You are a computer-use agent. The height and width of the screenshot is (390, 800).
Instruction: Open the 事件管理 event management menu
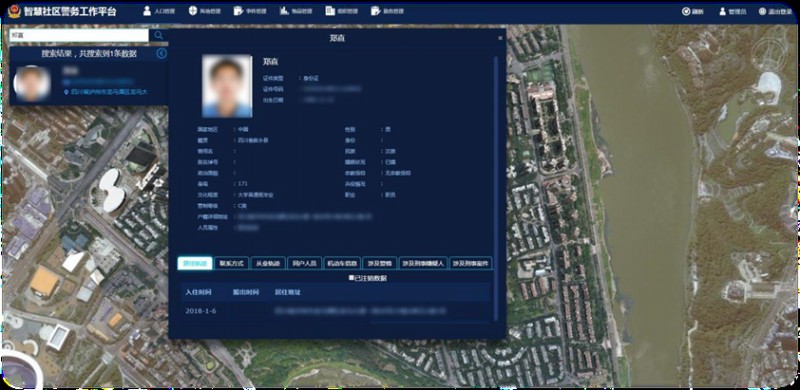pos(250,11)
